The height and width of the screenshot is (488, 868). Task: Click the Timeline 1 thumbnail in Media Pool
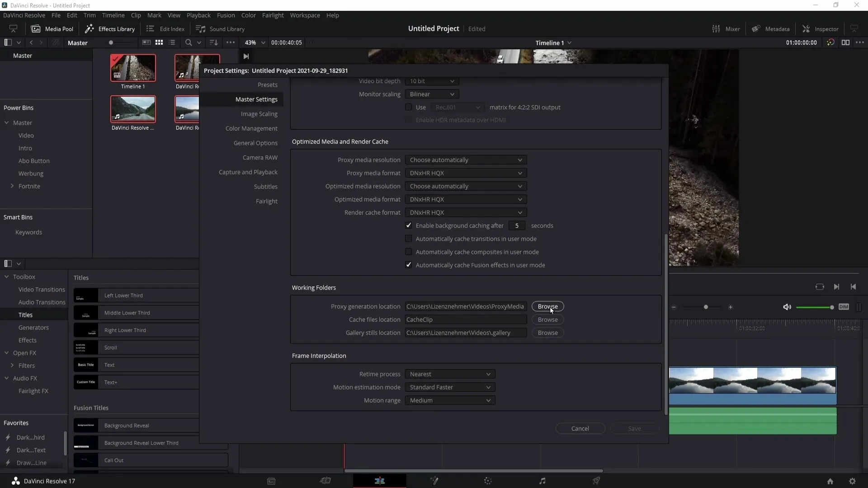pyautogui.click(x=133, y=68)
